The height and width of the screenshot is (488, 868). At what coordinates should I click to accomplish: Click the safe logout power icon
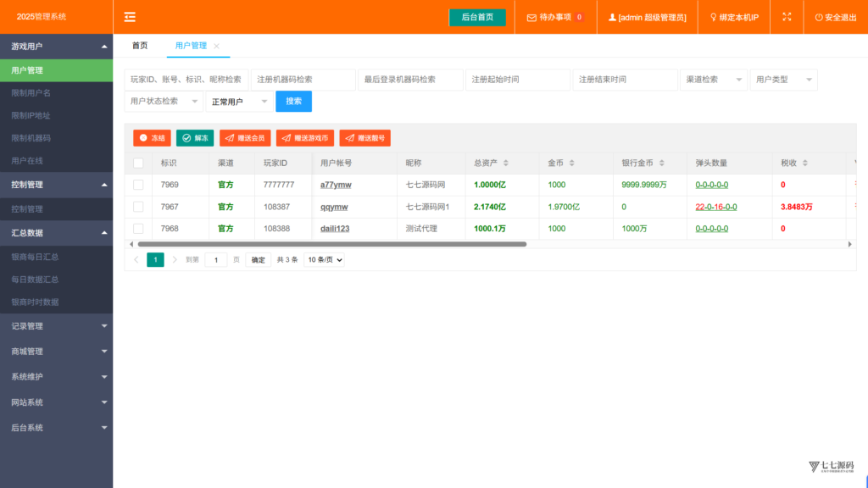tap(819, 17)
